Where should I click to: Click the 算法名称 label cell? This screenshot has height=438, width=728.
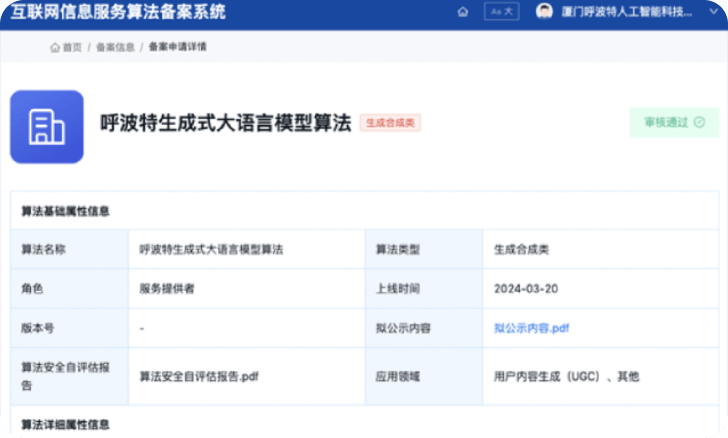pos(70,249)
